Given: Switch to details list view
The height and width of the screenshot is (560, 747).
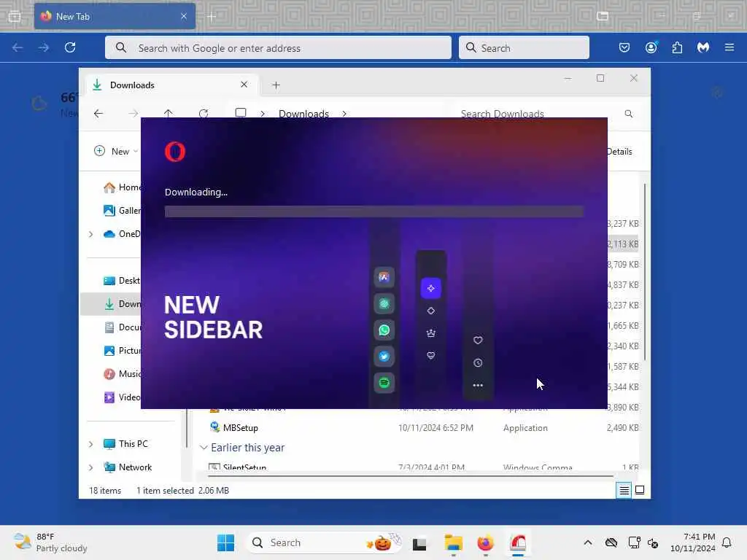Looking at the screenshot, I should pos(624,491).
